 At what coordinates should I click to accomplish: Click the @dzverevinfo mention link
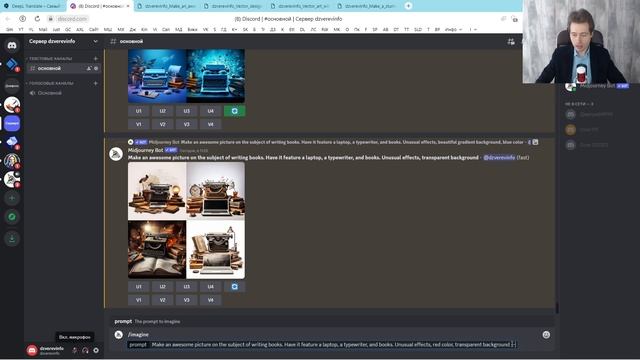(x=499, y=158)
